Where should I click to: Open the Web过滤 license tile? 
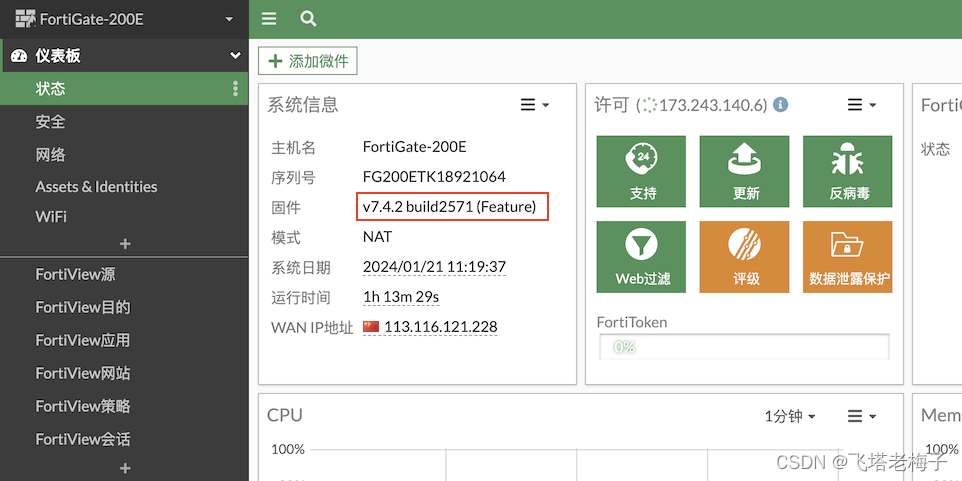[641, 257]
